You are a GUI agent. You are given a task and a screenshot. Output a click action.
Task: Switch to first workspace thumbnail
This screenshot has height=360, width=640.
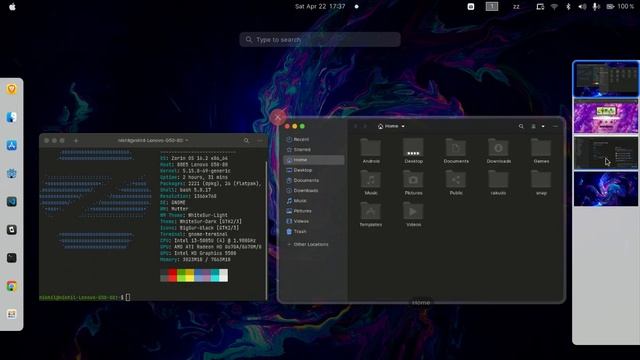pyautogui.click(x=606, y=79)
